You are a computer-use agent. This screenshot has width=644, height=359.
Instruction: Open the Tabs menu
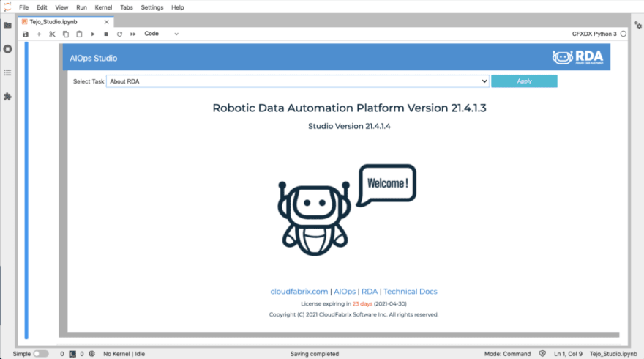127,7
